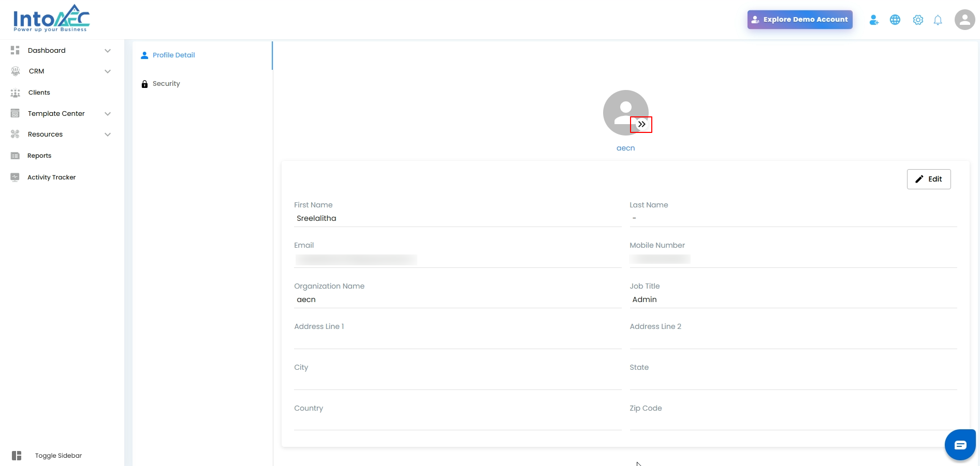Click the Zip Code field
Image resolution: width=980 pixels, height=466 pixels.
793,422
